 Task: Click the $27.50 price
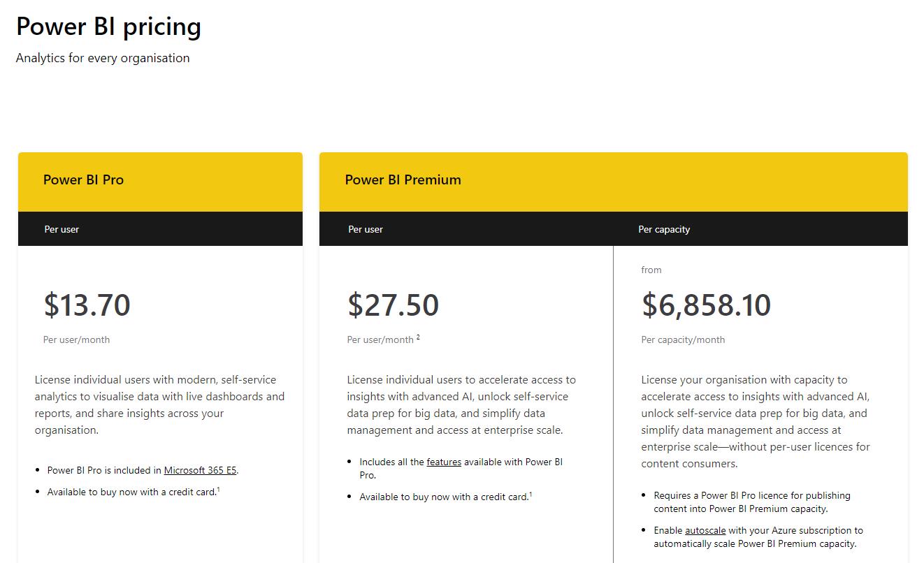393,305
